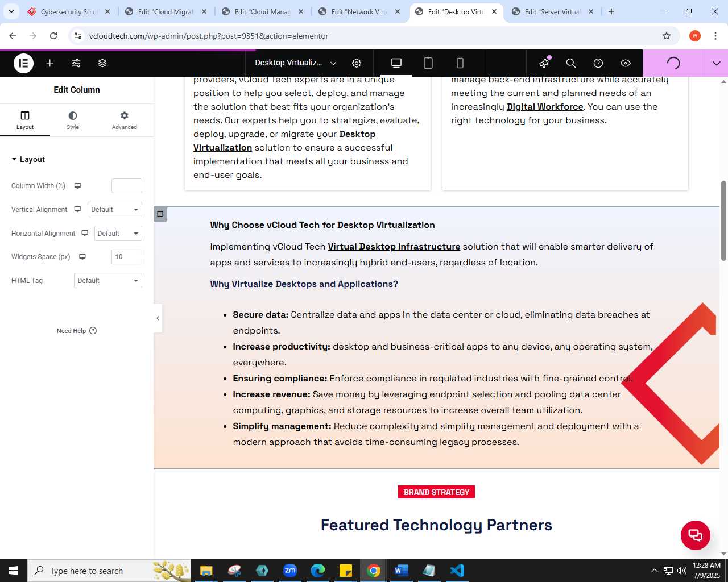Click Widgets Space input field
The width and height of the screenshot is (728, 582).
click(127, 257)
